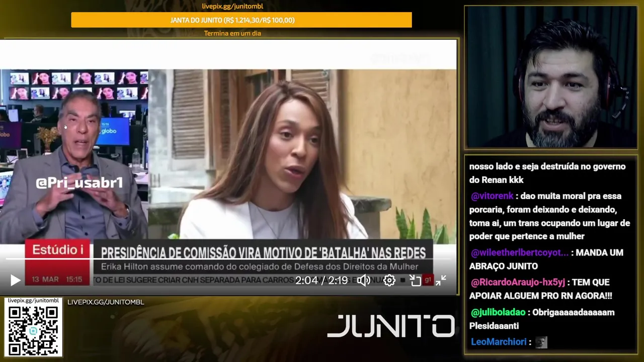
Task: Click the livepix QR code
Action: coord(33,331)
